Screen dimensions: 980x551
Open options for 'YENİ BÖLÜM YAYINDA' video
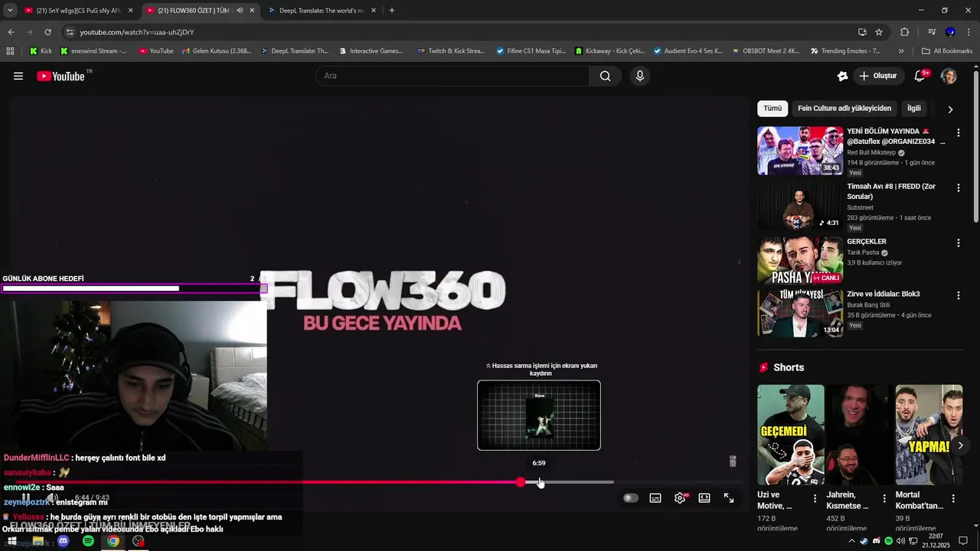coord(958,132)
